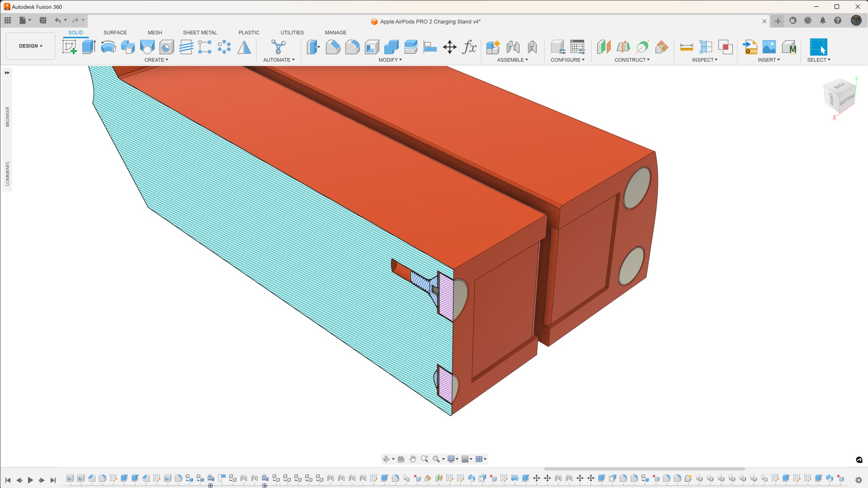The height and width of the screenshot is (488, 868).
Task: Select the Mirror tool icon
Action: (244, 47)
